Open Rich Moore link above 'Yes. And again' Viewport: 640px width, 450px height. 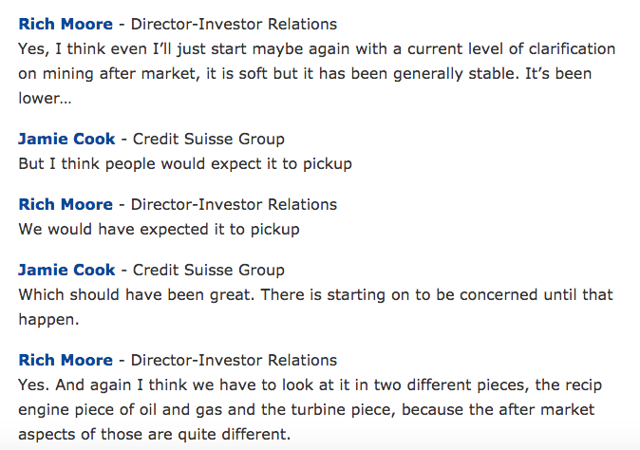point(66,360)
